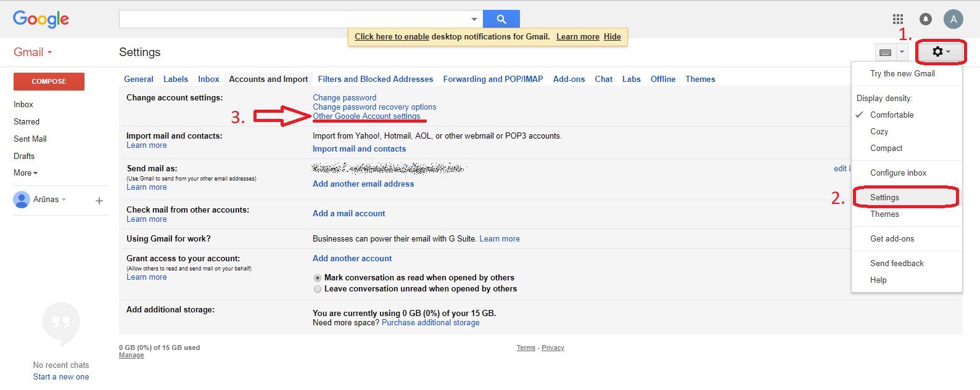Open Forwarding and POP/IMAP tab

tap(493, 79)
